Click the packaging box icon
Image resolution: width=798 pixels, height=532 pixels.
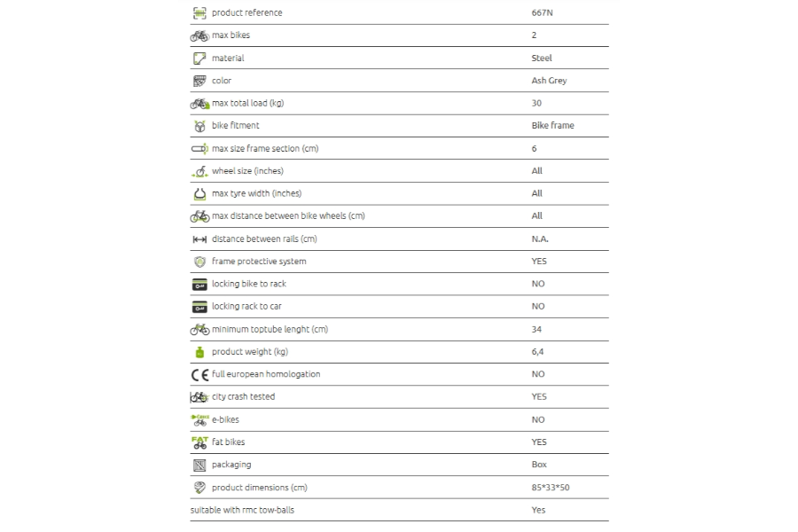(199, 465)
